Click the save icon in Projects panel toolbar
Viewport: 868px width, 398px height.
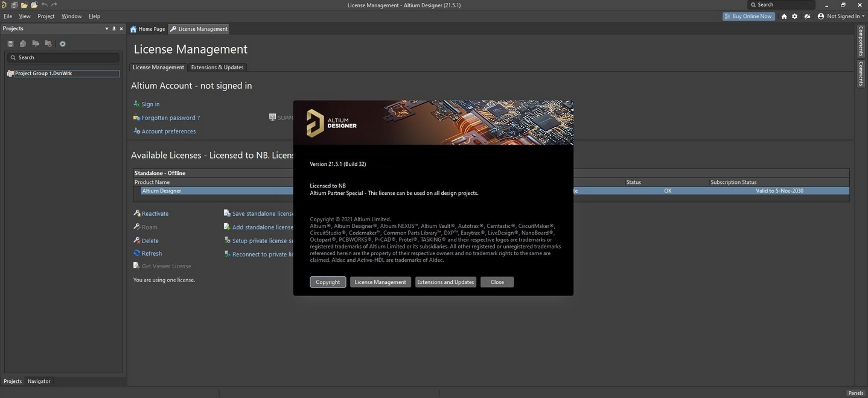[10, 43]
